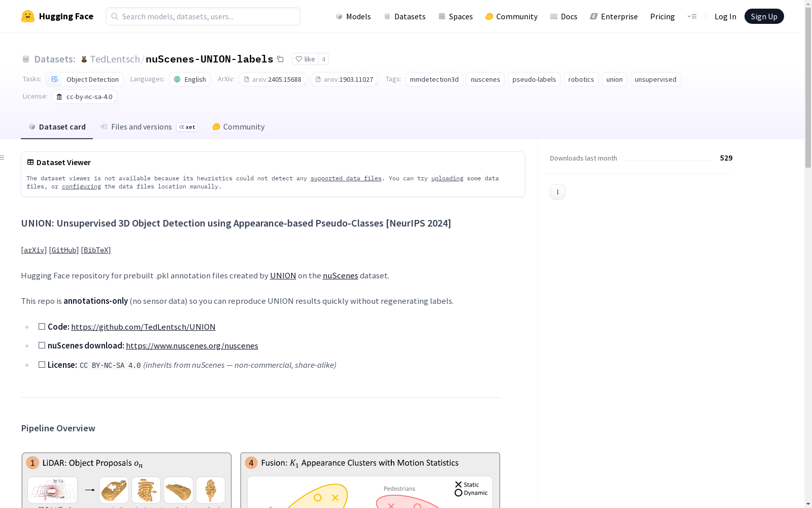Show the like count of 4

coord(324,59)
